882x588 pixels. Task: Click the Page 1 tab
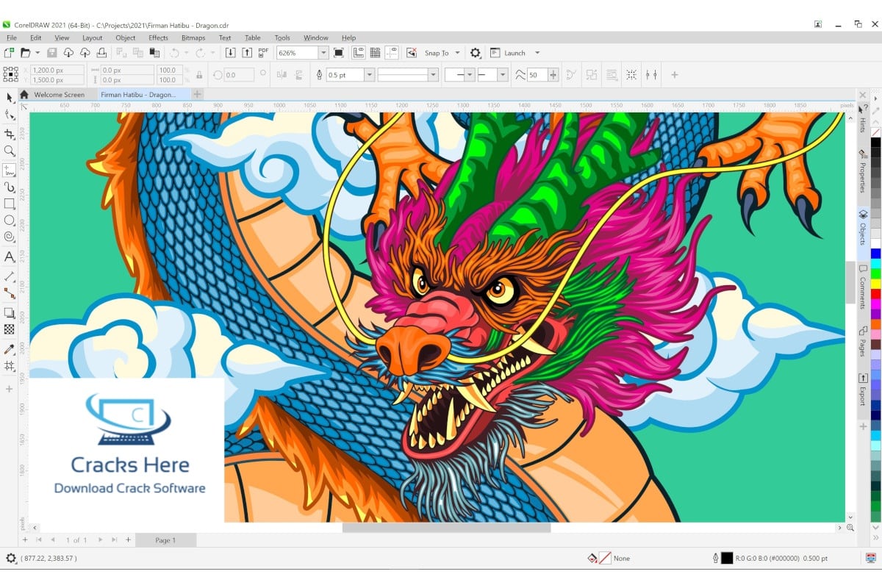click(x=165, y=540)
